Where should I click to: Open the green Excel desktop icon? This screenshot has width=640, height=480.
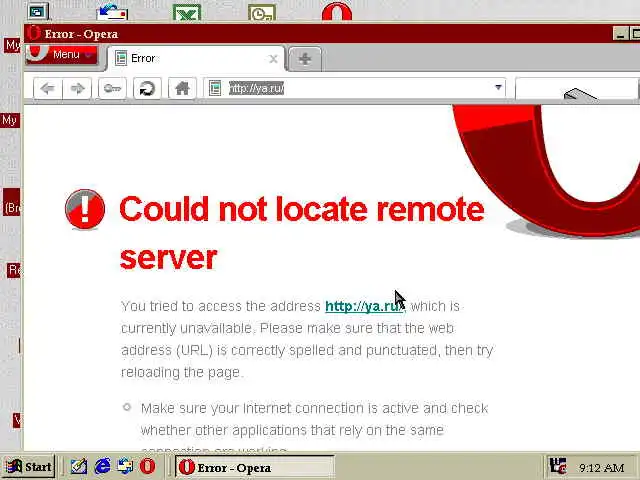click(x=187, y=12)
